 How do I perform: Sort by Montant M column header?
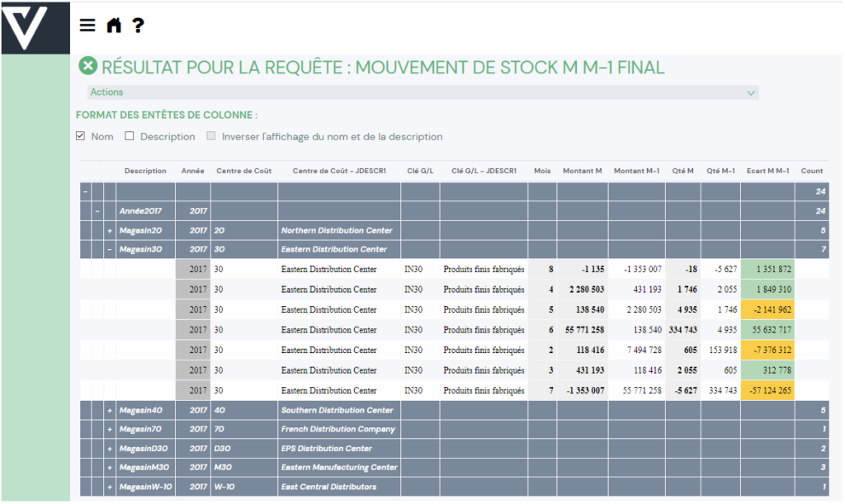(x=582, y=171)
